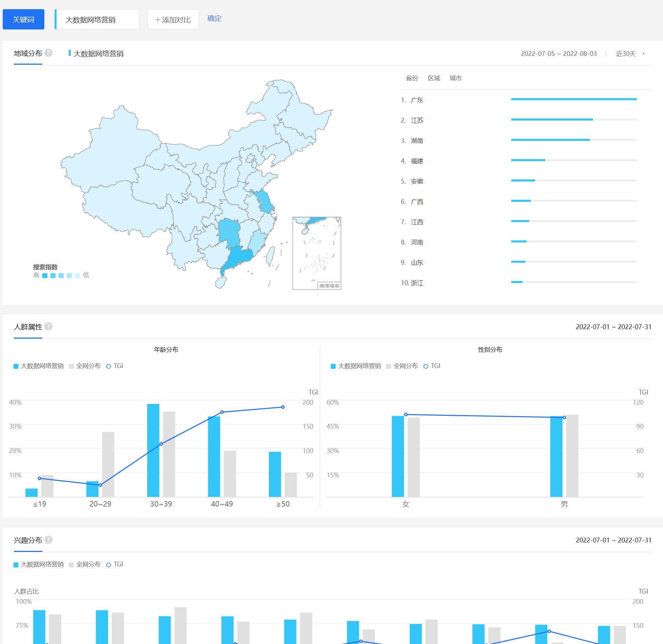Switch to the 区域 tab
This screenshot has height=644, width=663.
(x=434, y=78)
